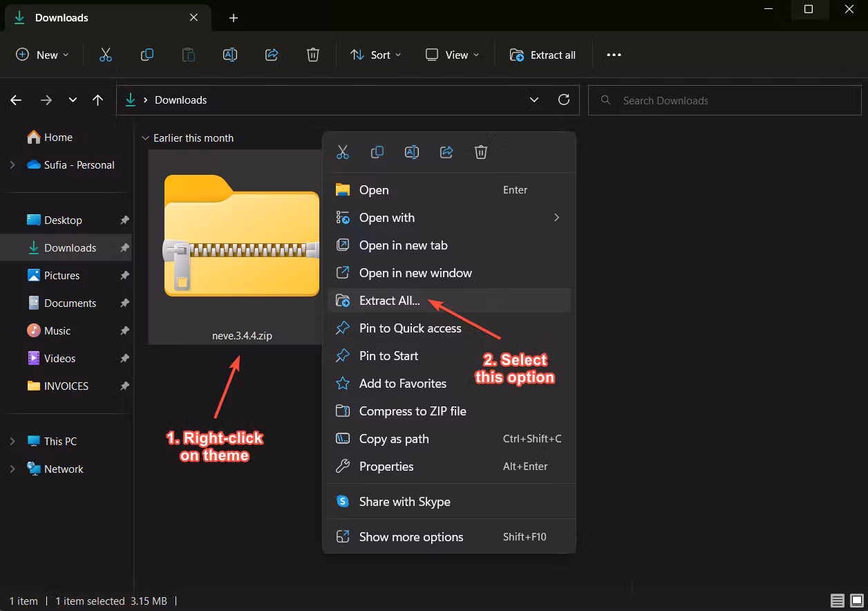This screenshot has width=868, height=611.
Task: Refresh the Downloads folder view
Action: tap(563, 100)
